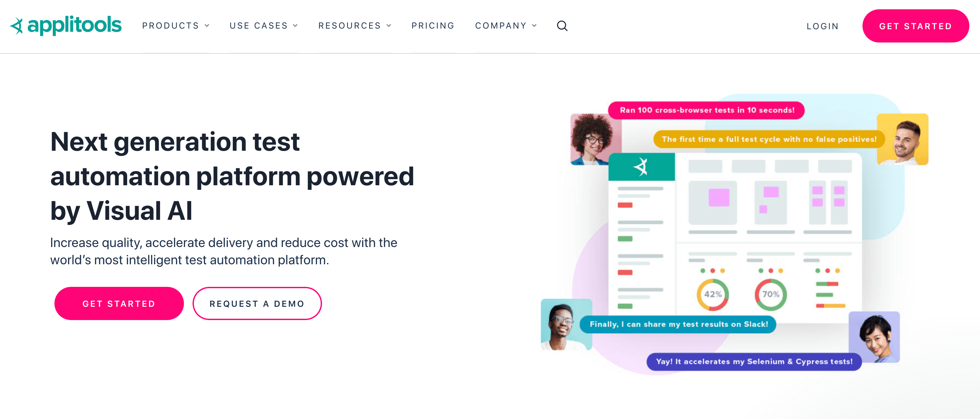The image size is (980, 419).
Task: Click the 70% donut chart
Action: [x=771, y=294]
